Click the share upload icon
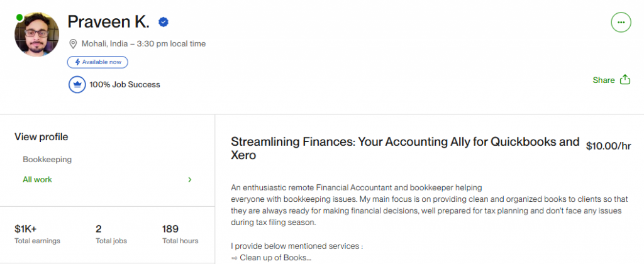Image resolution: width=644 pixels, height=264 pixels. click(625, 80)
